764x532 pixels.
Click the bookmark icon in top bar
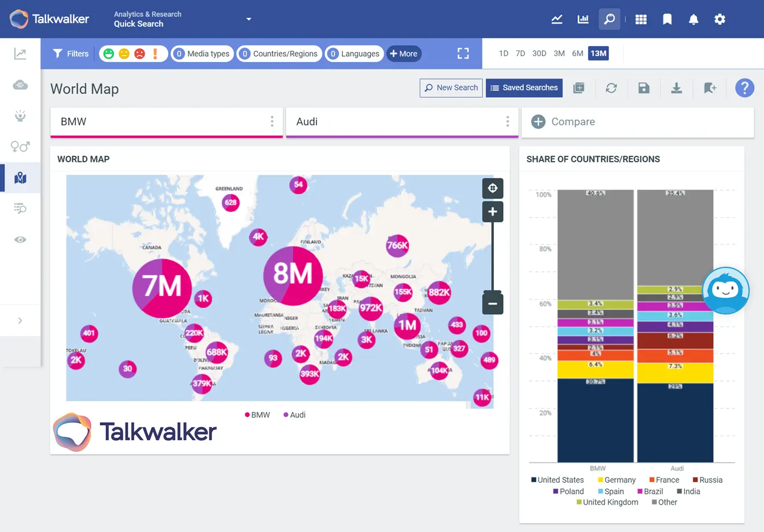(x=667, y=20)
